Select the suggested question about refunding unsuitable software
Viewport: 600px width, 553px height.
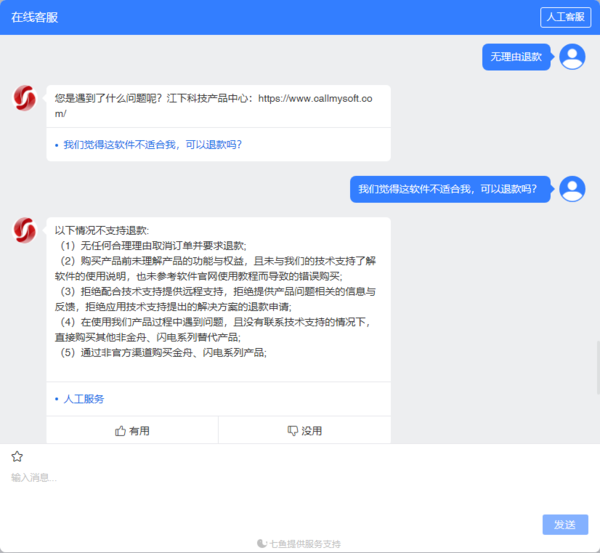tap(152, 144)
